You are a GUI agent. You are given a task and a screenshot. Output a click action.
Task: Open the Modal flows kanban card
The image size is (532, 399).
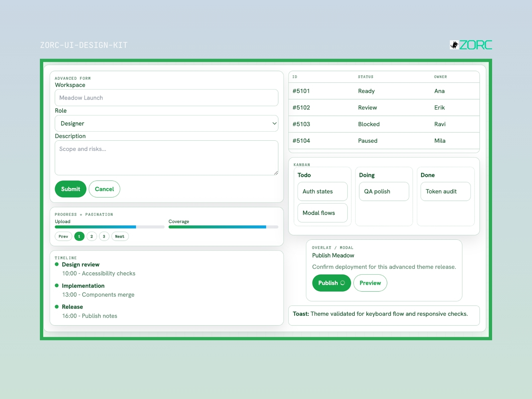[x=323, y=213]
